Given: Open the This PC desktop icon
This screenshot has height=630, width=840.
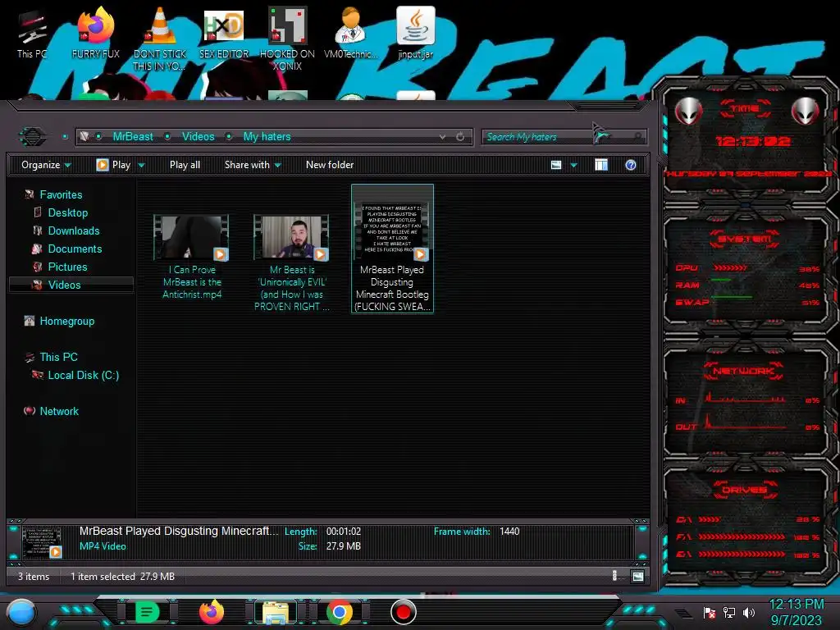Looking at the screenshot, I should pyautogui.click(x=32, y=34).
